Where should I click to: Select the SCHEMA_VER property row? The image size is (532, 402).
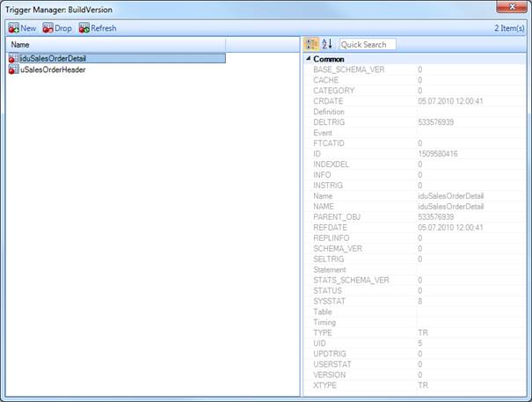[414, 249]
